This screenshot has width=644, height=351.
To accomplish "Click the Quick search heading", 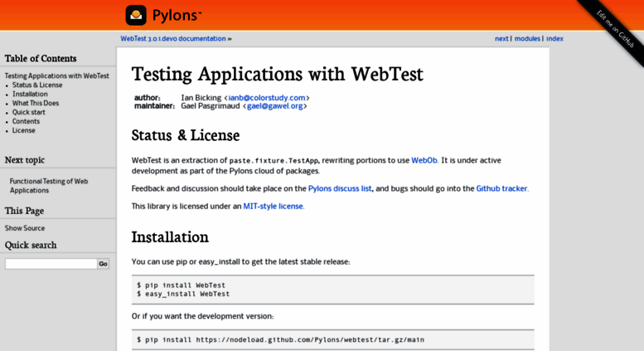I will (31, 245).
